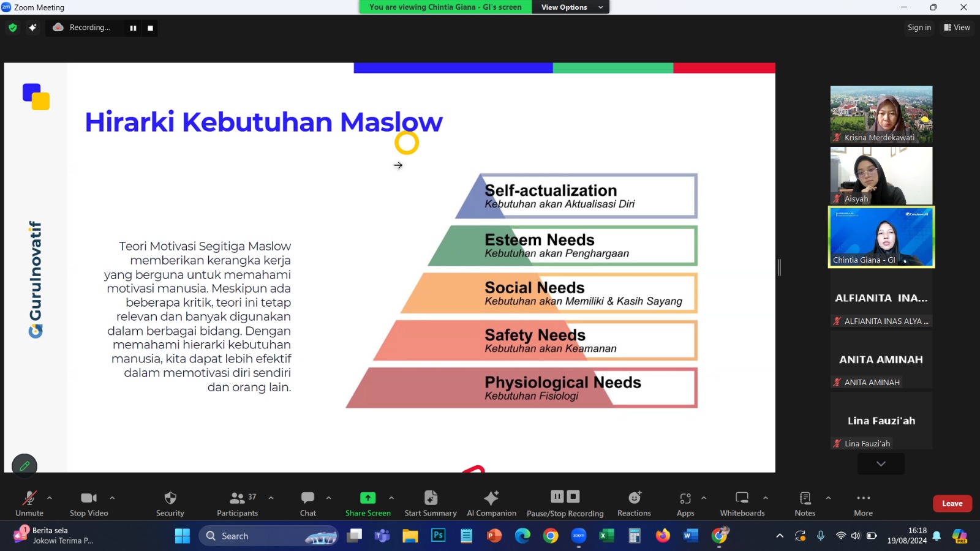Open the Chat panel

307,498
